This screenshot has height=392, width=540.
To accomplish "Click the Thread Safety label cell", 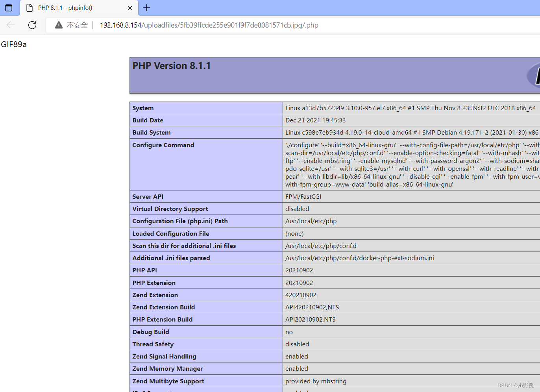I will coord(153,344).
